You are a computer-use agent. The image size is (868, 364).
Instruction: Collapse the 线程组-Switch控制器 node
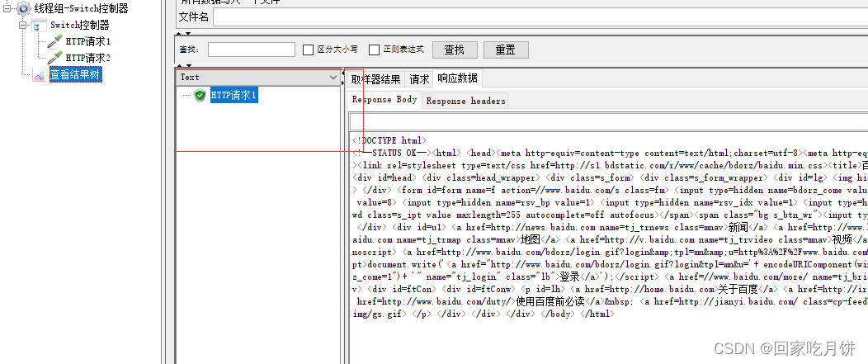[7, 7]
